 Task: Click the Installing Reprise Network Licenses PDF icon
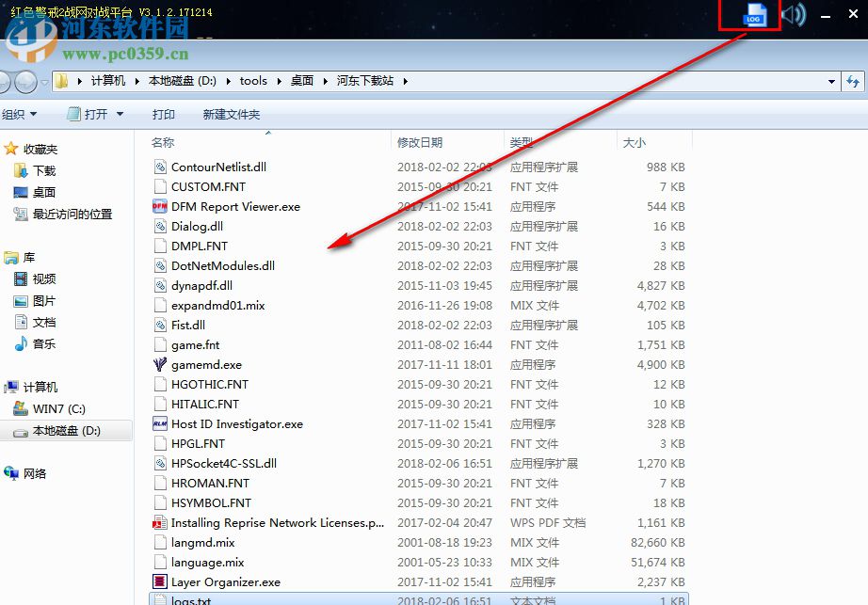[x=160, y=522]
